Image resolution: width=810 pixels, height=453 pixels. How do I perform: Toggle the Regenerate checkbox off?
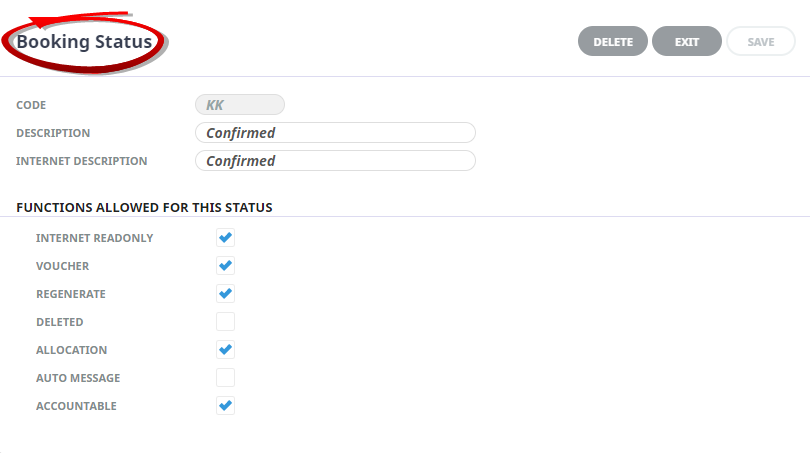225,293
